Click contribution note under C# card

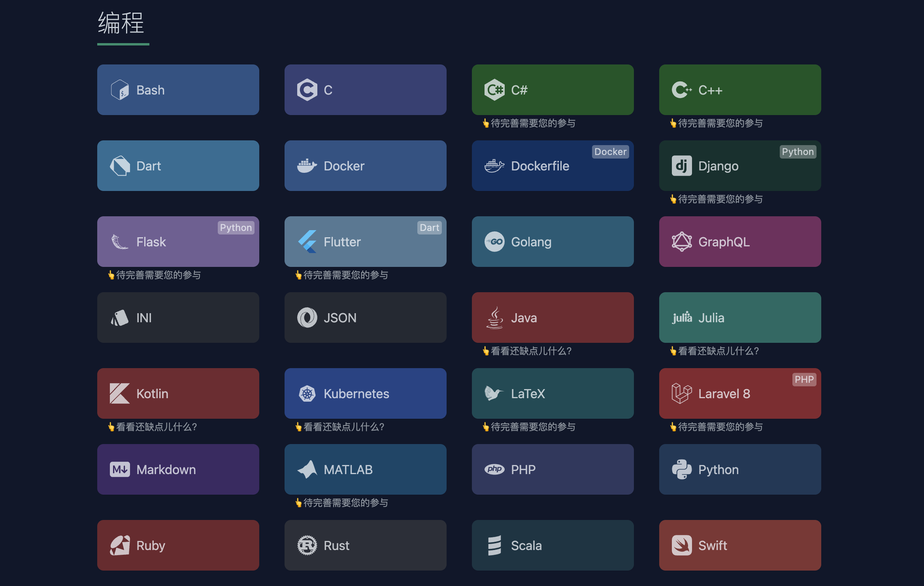point(529,123)
